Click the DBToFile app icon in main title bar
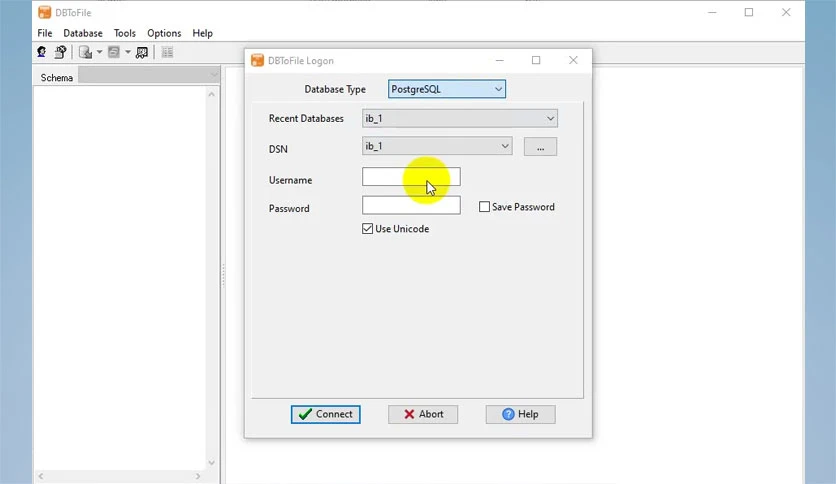 point(44,12)
